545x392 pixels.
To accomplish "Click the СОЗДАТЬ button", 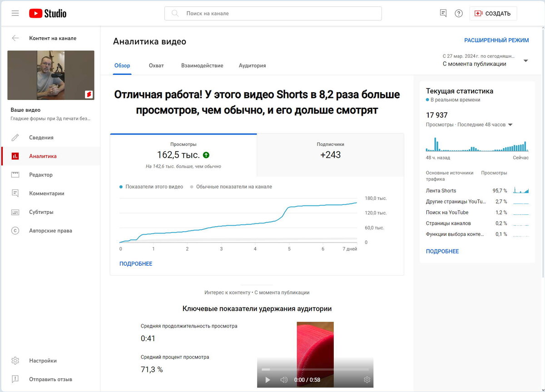I will tap(493, 13).
